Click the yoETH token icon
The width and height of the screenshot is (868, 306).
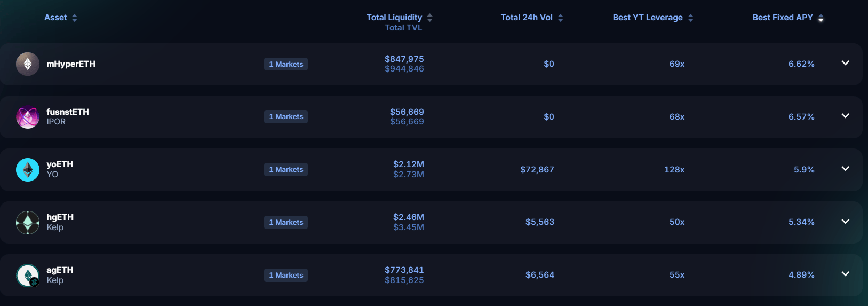pyautogui.click(x=28, y=170)
